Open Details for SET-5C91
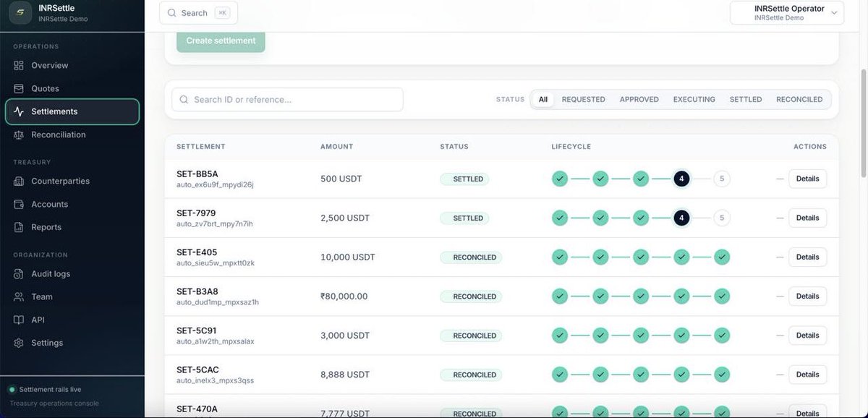868x418 pixels. 807,335
